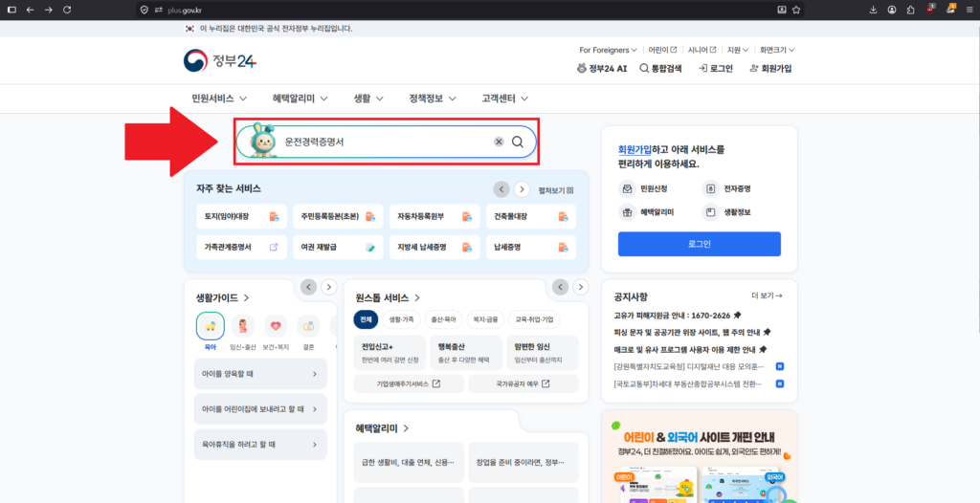Expand 펼쳐보기 for frequent services
Image resolution: width=980 pixels, height=503 pixels.
point(556,190)
